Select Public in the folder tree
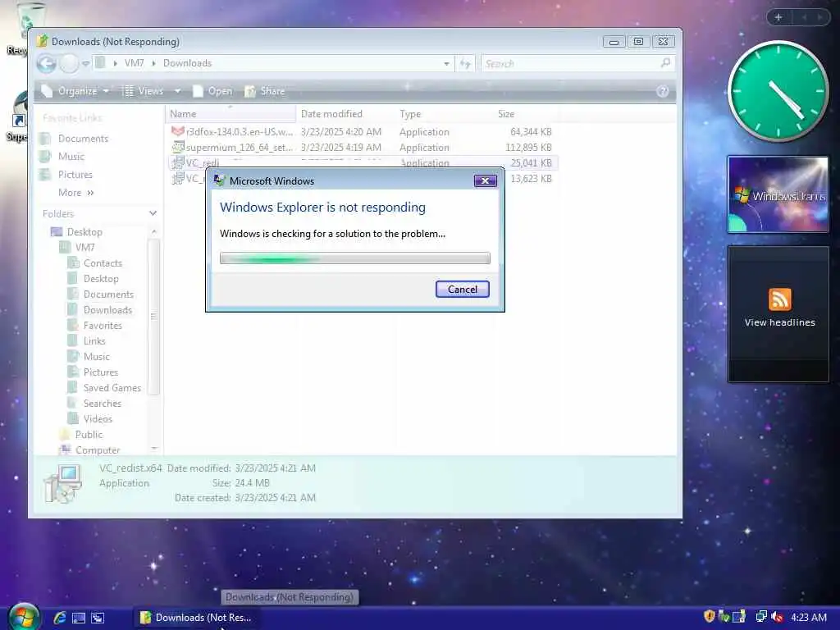 coord(81,435)
